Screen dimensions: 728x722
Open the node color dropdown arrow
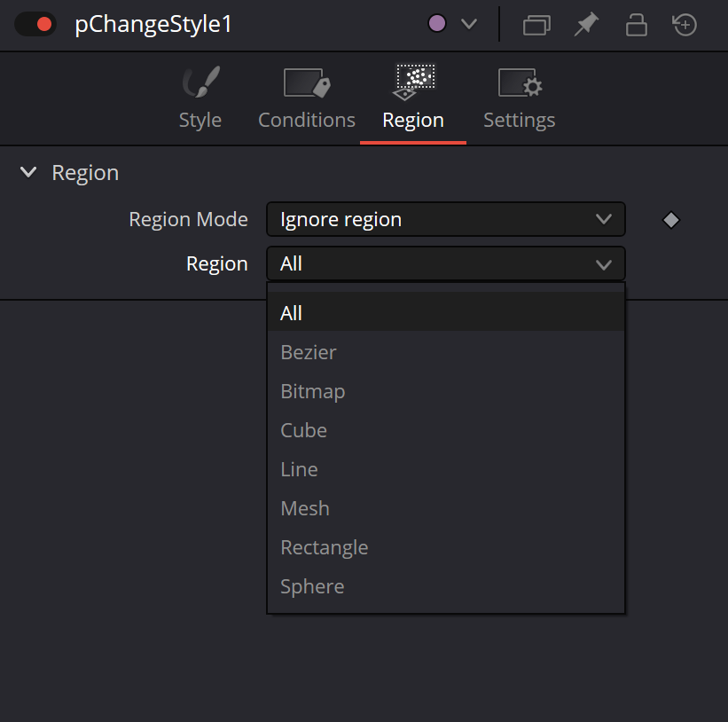469,24
